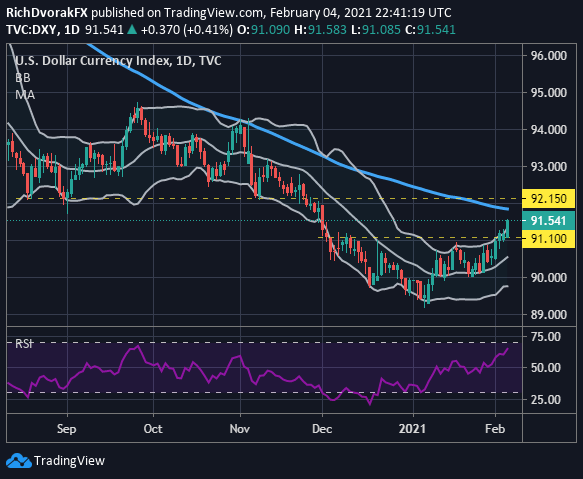Click the +0.370 (+0.41%) change value

click(x=187, y=30)
